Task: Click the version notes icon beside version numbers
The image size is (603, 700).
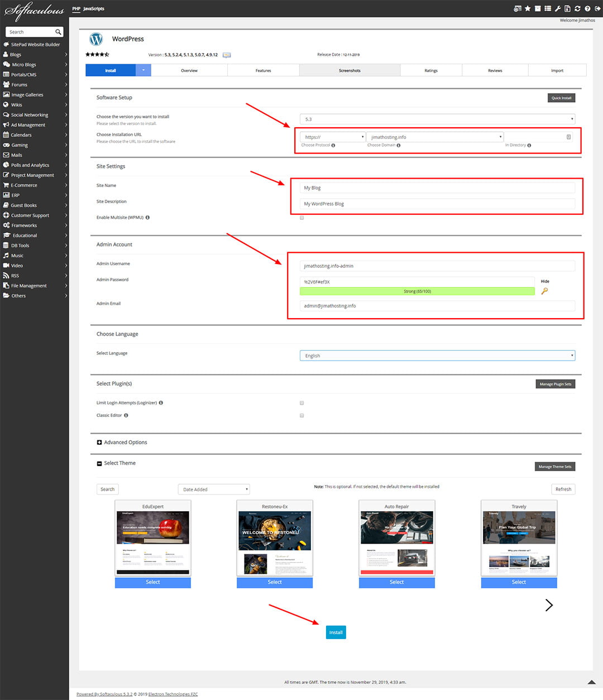Action: [x=227, y=55]
